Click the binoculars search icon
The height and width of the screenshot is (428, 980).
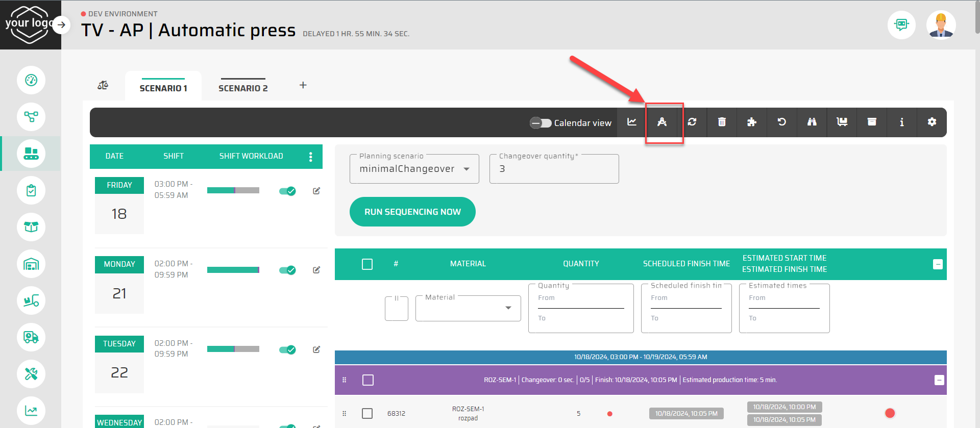tap(812, 122)
